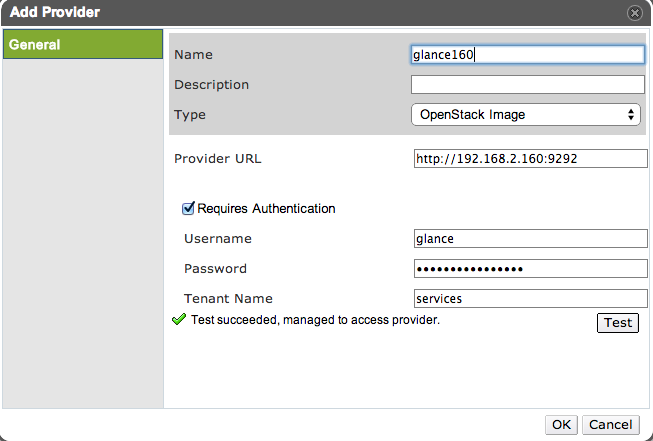Click the Name input field
The width and height of the screenshot is (653, 441).
point(528,55)
